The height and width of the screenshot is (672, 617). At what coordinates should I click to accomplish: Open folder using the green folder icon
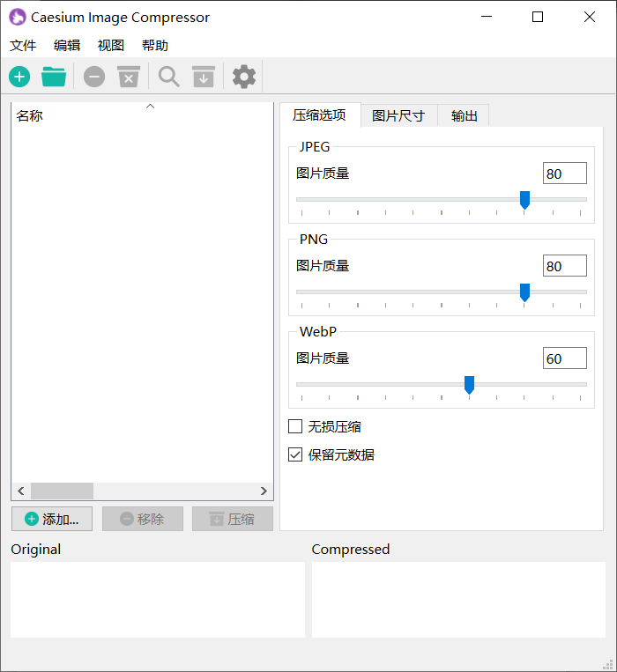[x=54, y=78]
